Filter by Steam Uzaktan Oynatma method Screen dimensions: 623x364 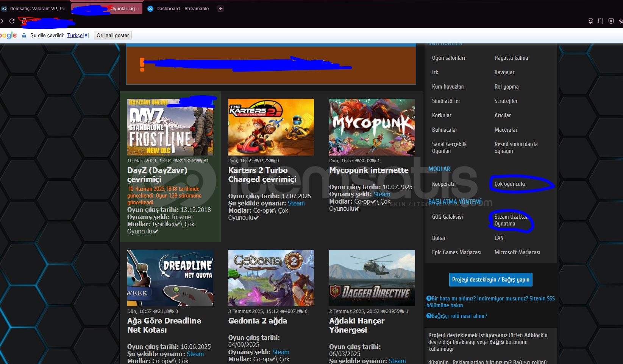[x=511, y=220]
